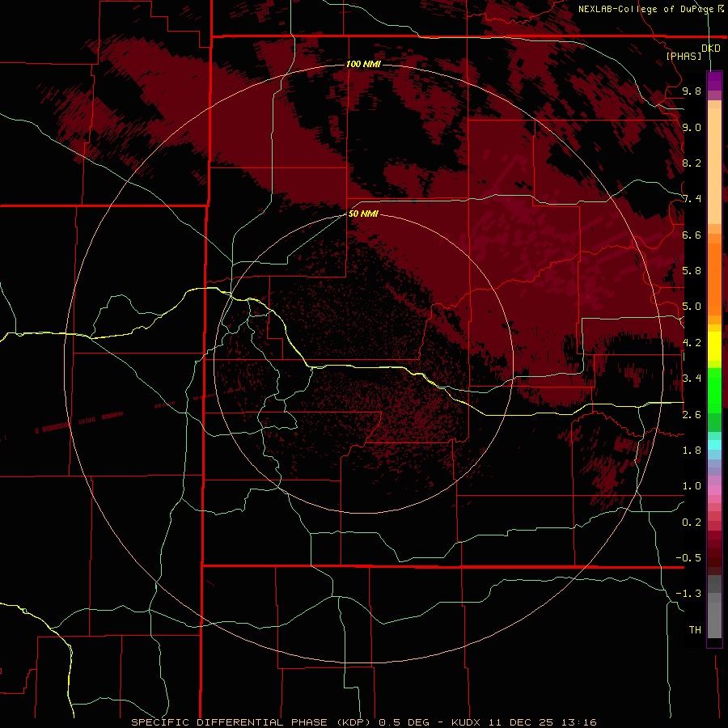Click the 5.0 value on the color scale
This screenshot has width=728, height=728.
(692, 307)
